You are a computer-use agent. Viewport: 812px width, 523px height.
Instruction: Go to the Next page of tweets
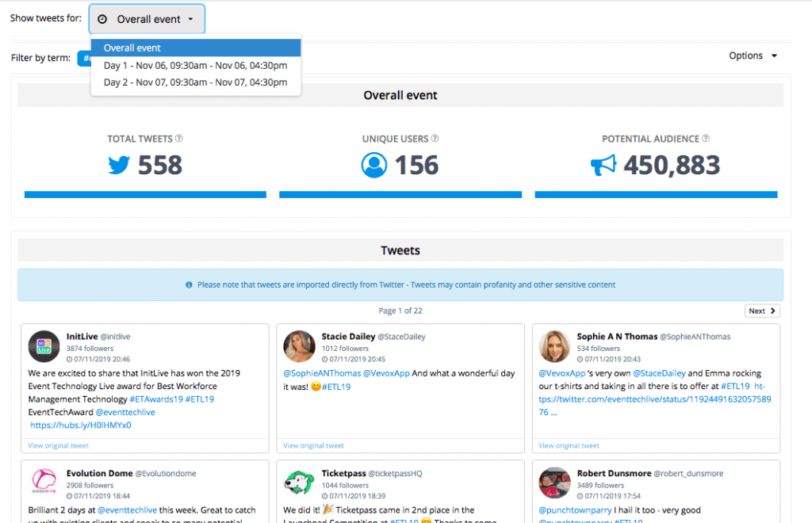[x=762, y=311]
